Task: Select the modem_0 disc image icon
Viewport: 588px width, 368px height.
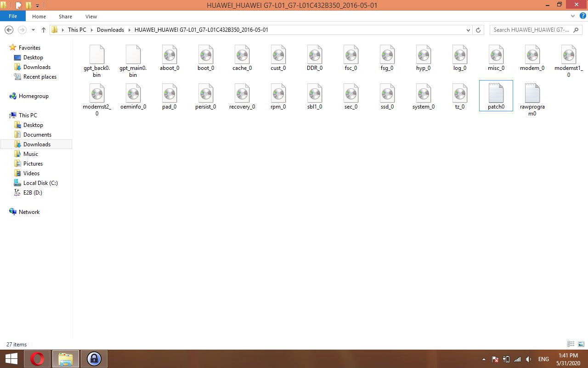Action: 532,54
